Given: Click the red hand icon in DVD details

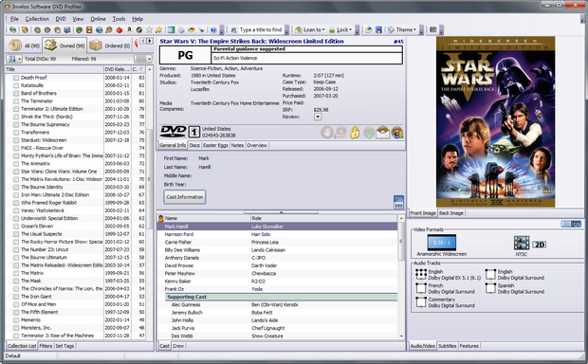Looking at the screenshot, I should tap(327, 133).
